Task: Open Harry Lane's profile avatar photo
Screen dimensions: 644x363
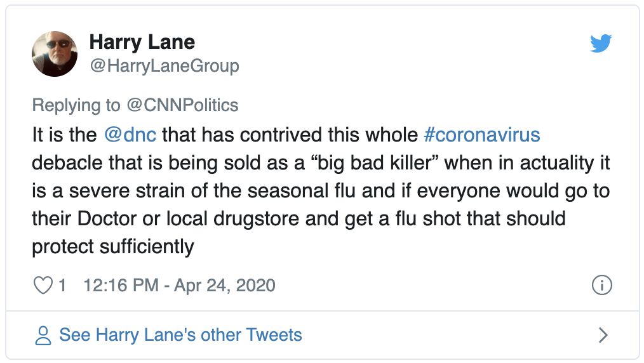Action: click(55, 54)
